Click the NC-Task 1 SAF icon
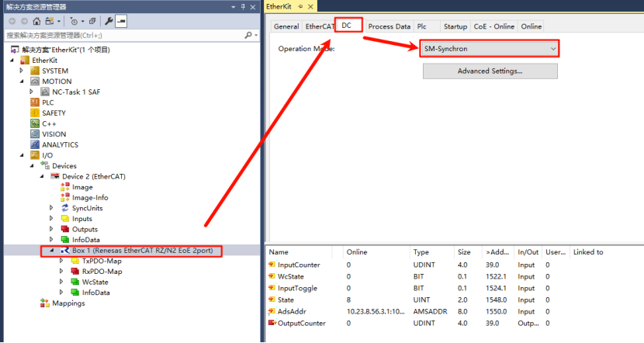The image size is (644, 343). point(45,92)
